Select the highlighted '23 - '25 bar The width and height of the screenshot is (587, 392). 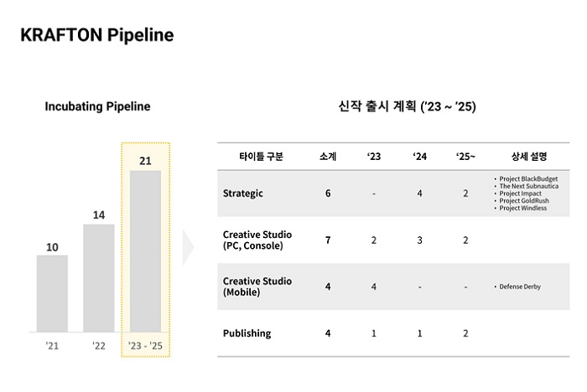[x=145, y=251]
